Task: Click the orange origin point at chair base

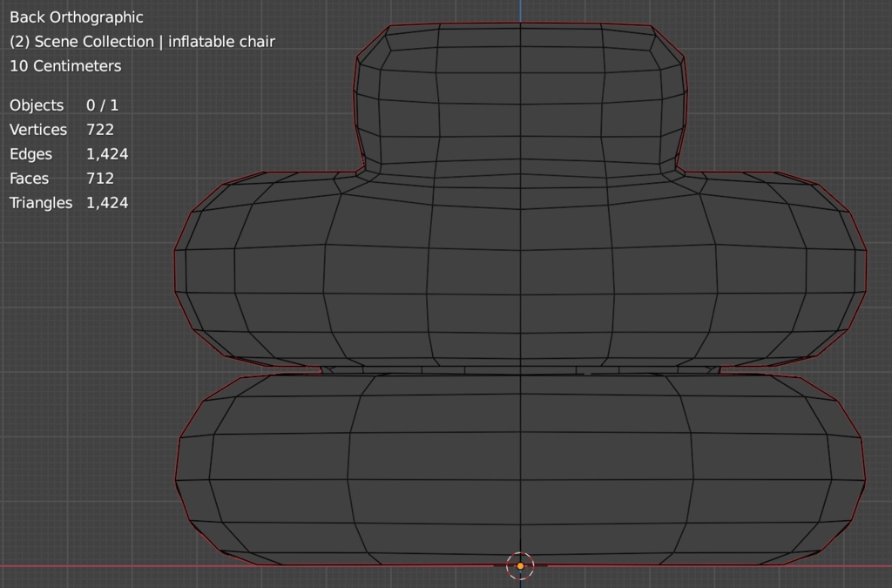Action: (x=520, y=565)
